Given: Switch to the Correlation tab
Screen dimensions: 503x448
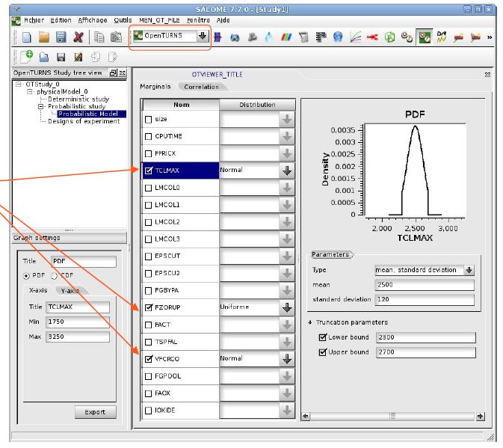Looking at the screenshot, I should (202, 87).
